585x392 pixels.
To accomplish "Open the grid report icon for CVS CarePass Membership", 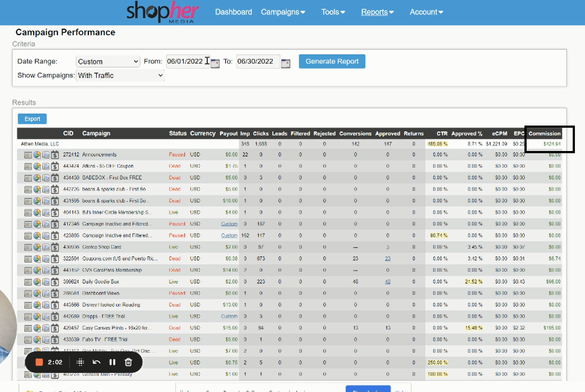I will [x=28, y=270].
